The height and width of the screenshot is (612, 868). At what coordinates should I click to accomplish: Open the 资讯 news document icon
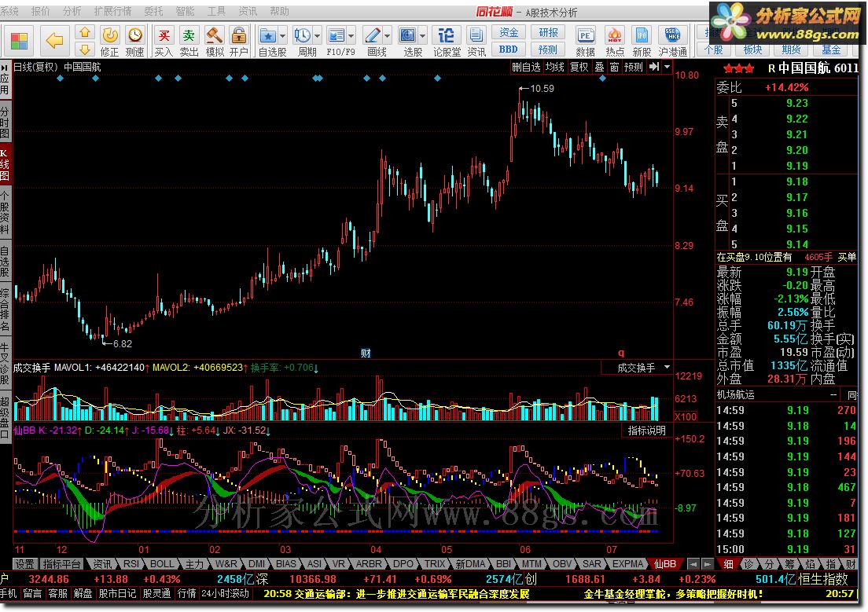pyautogui.click(x=476, y=42)
